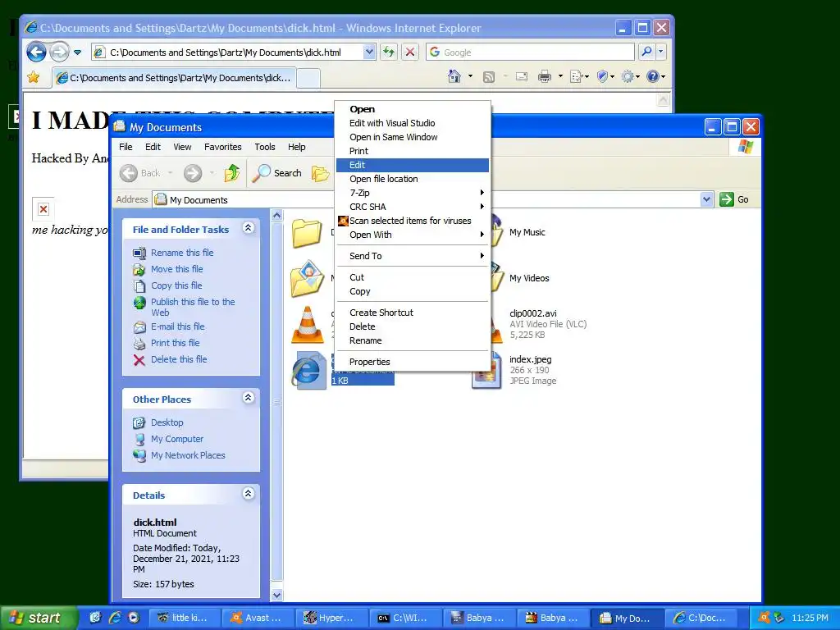Screen dimensions: 840x630
Task: Click the new empty tab button in IE
Action: [308, 78]
